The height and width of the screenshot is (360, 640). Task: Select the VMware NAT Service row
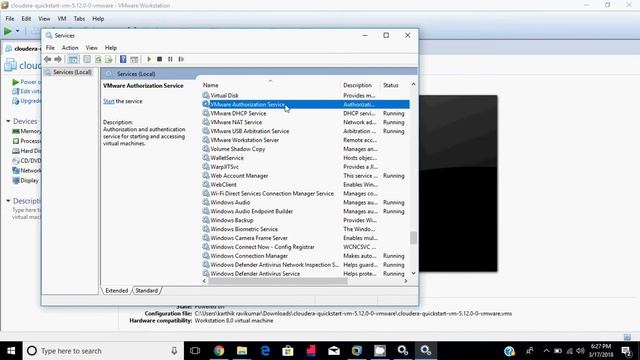click(x=305, y=122)
